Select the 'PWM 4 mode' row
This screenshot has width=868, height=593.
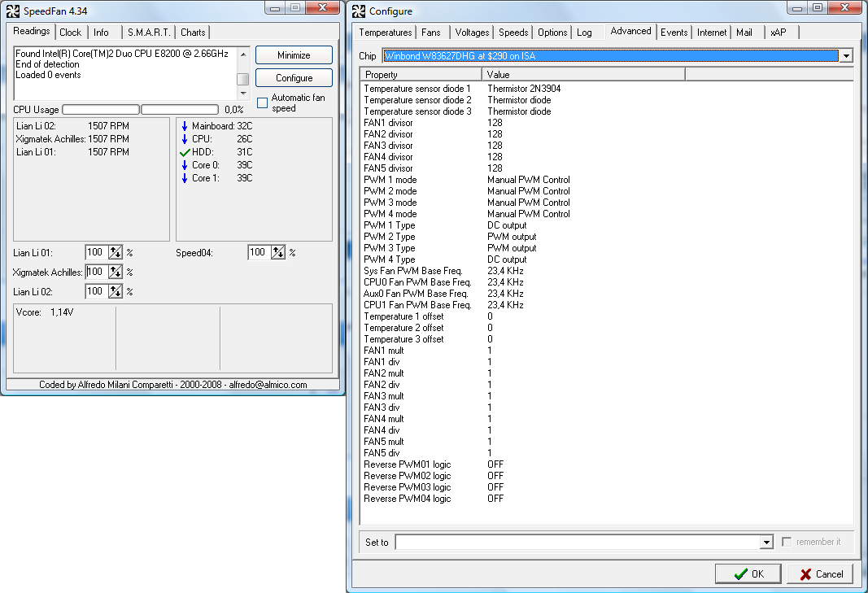607,214
